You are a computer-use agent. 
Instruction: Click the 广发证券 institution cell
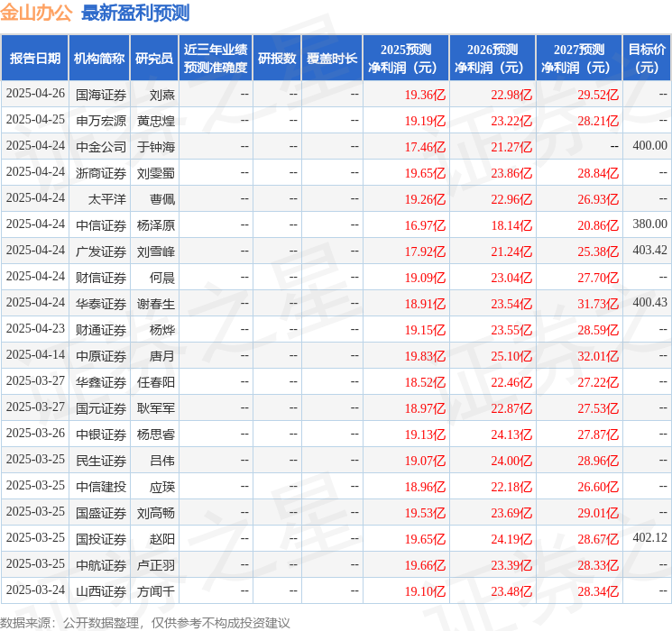point(101,251)
